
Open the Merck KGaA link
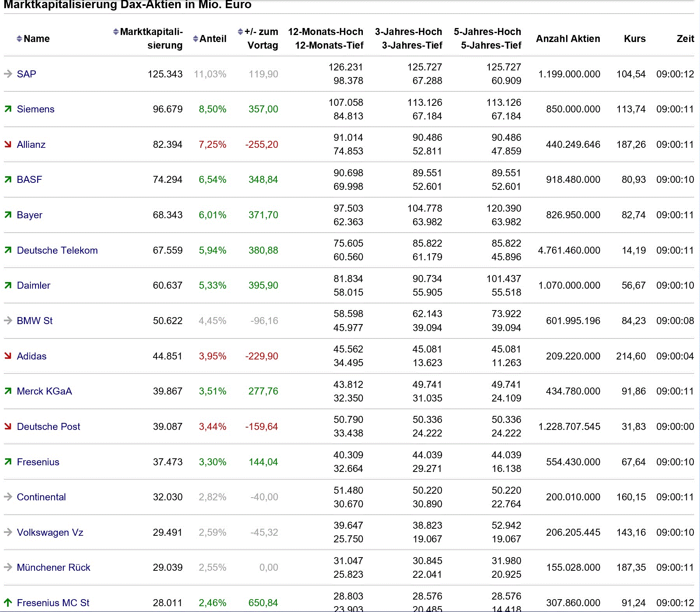(44, 391)
